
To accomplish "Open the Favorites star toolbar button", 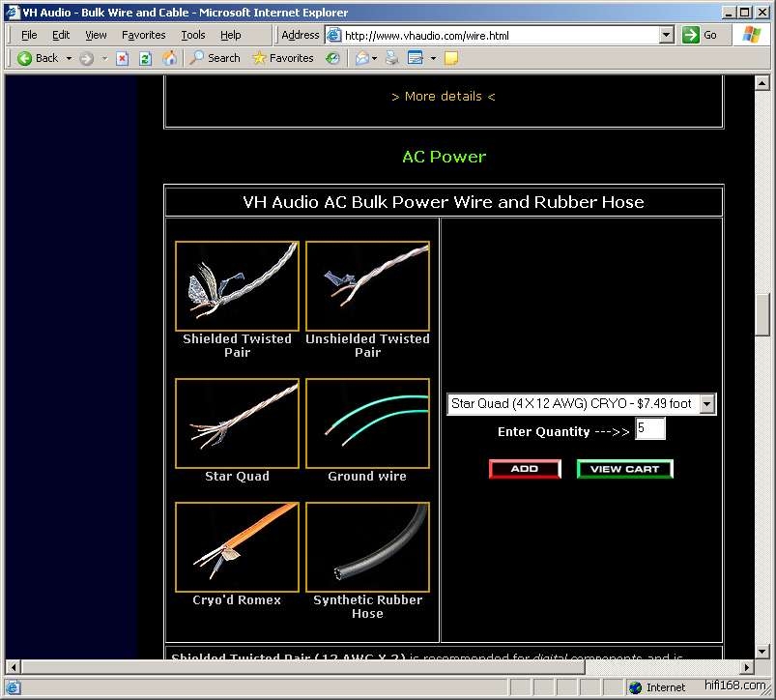I will click(x=282, y=58).
